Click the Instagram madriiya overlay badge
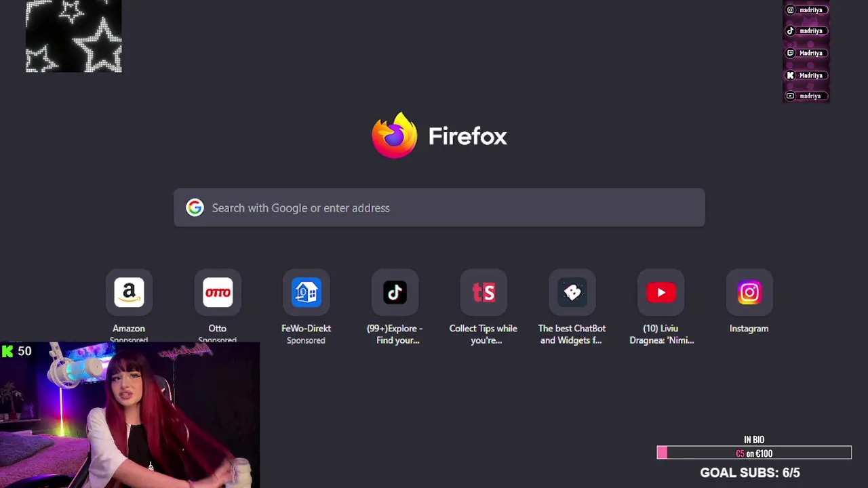The width and height of the screenshot is (868, 488). (806, 10)
